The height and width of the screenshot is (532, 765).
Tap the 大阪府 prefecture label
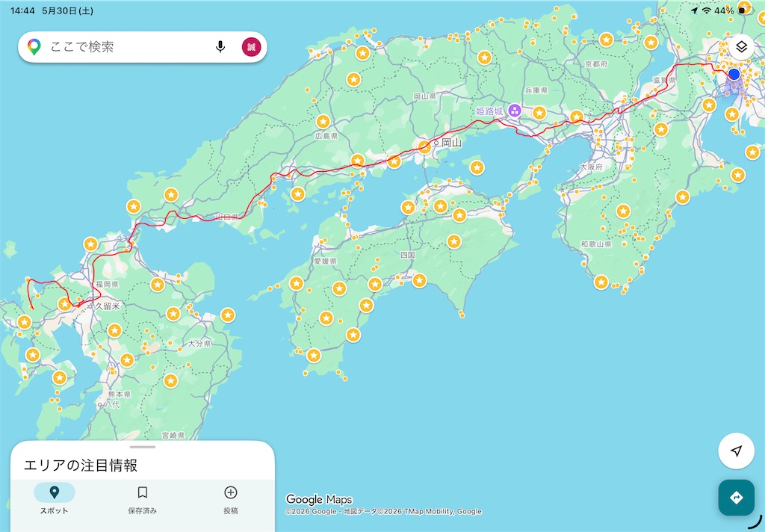pyautogui.click(x=592, y=167)
